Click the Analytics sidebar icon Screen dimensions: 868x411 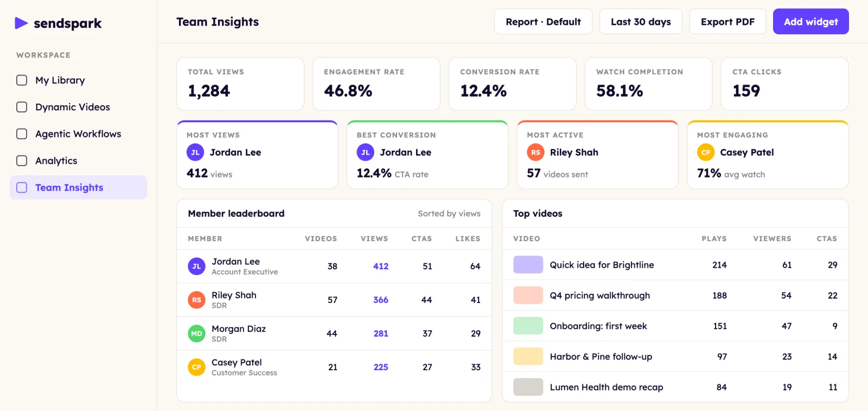22,161
